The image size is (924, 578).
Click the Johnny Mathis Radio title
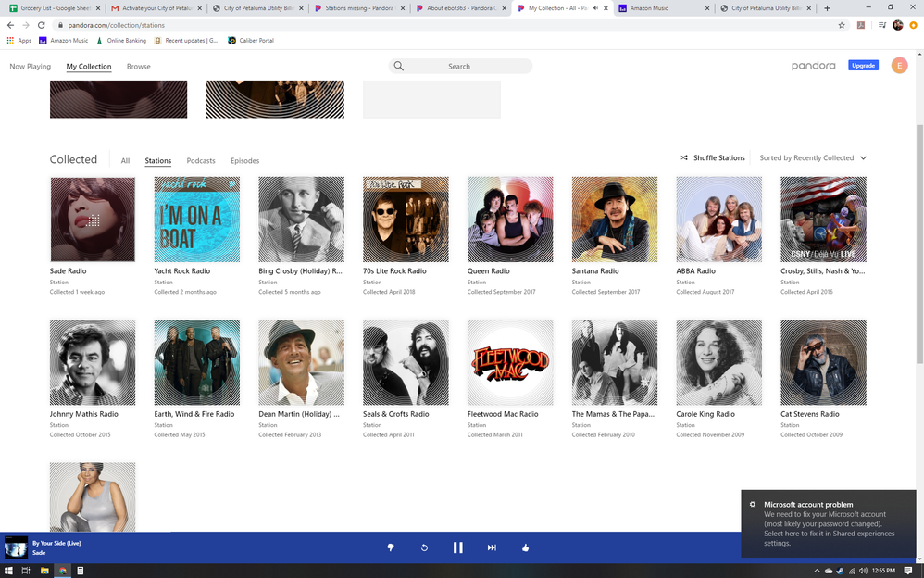point(83,414)
